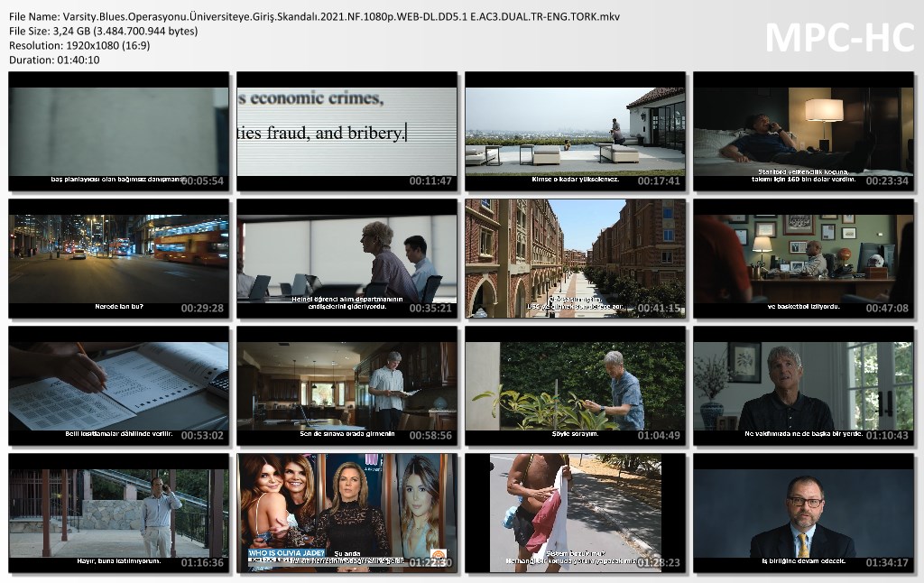Open thumbnail of bearded man in yellow tie

[803, 513]
